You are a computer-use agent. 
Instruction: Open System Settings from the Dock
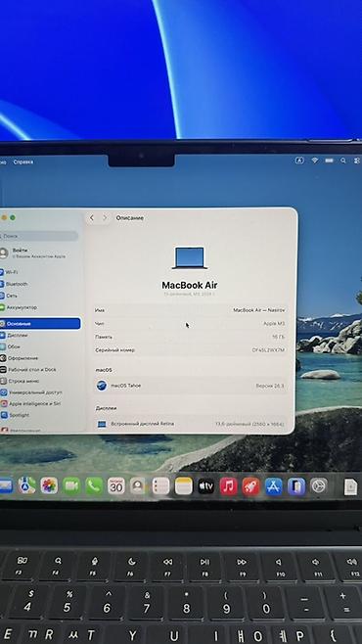coord(319,486)
